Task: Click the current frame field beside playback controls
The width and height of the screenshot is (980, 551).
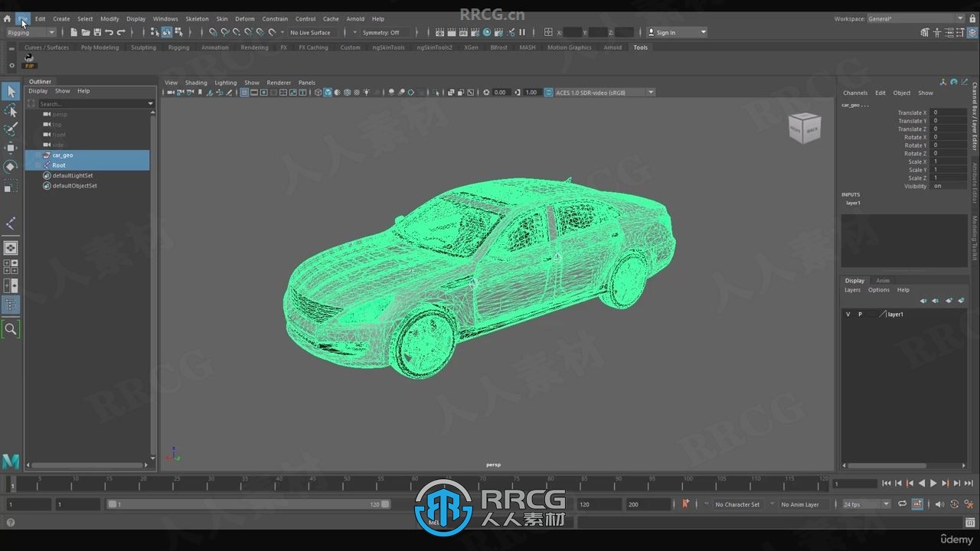Action: pyautogui.click(x=854, y=484)
